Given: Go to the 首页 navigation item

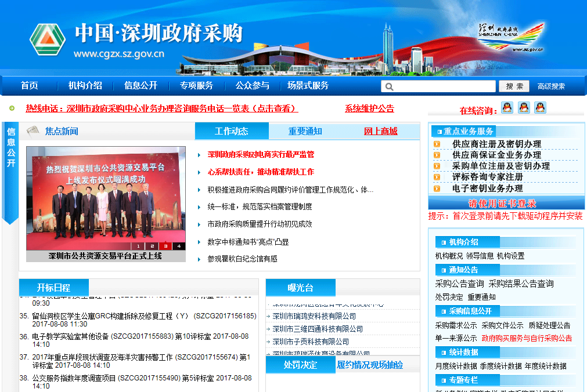Looking at the screenshot, I should [x=29, y=86].
